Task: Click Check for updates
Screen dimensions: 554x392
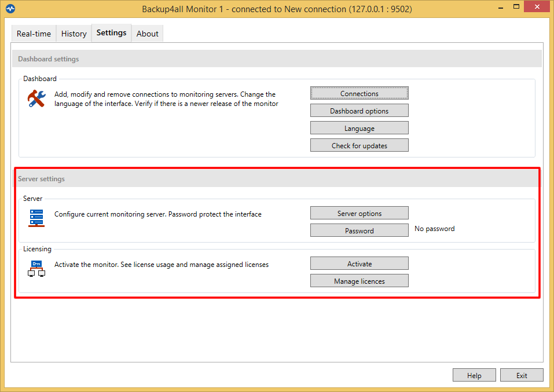Action: [359, 145]
